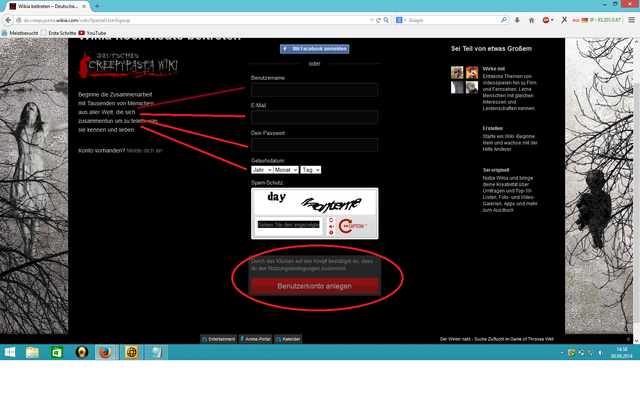Follow the Melde dich an link
The image size is (640, 405).
point(144,151)
